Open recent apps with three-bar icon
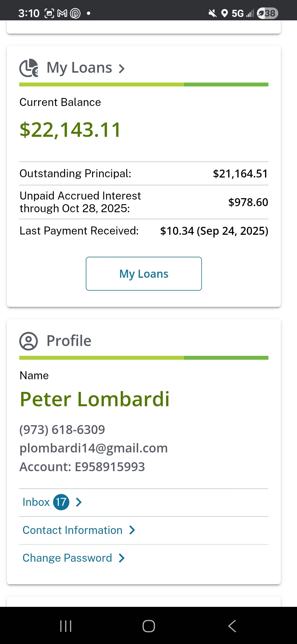This screenshot has width=297, height=644. coord(66,626)
